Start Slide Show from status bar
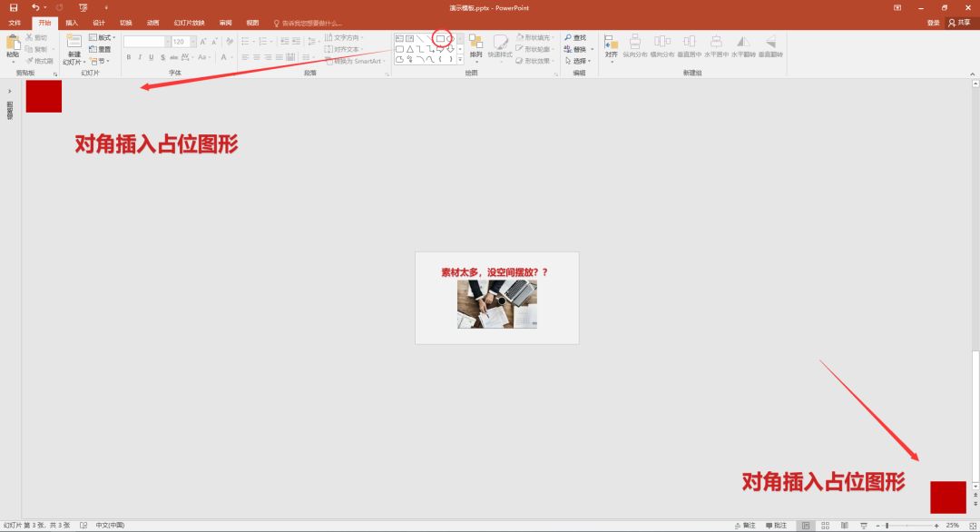 (x=864, y=526)
